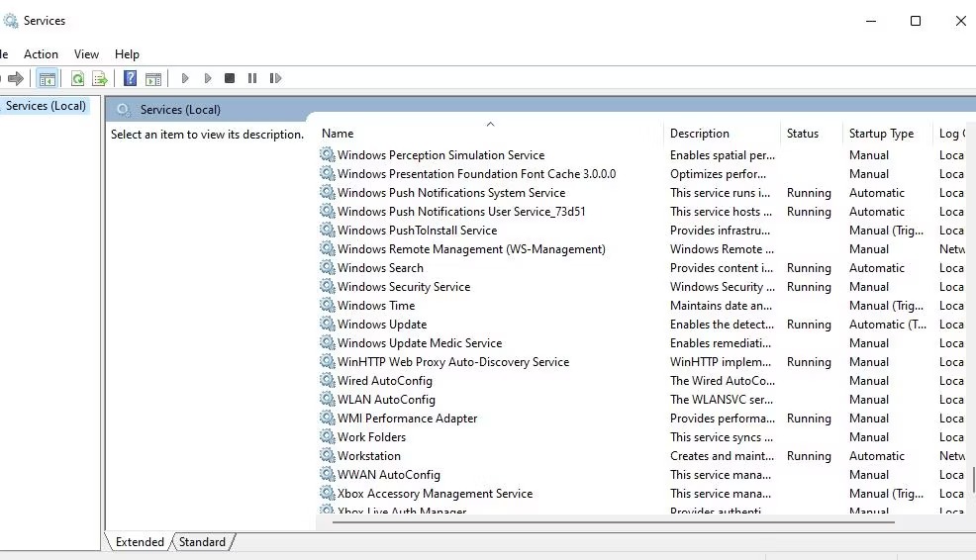Click gear icon of Work Folders service
The height and width of the screenshot is (560, 976).
click(x=328, y=436)
